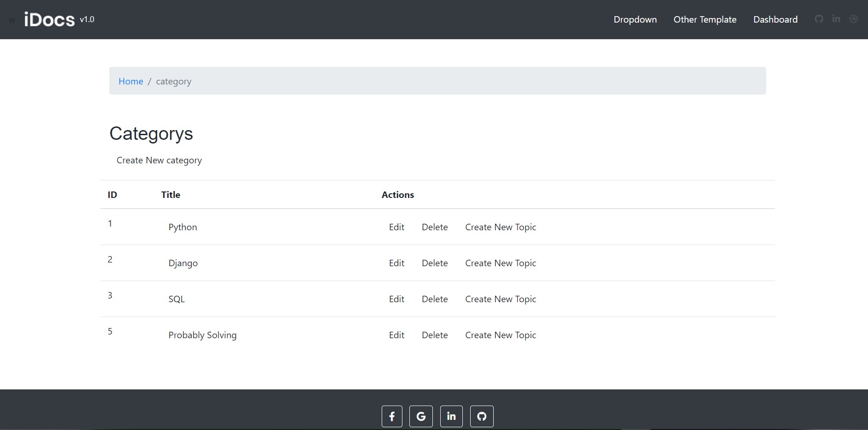Delete the Django category
The width and height of the screenshot is (868, 430).
[435, 263]
